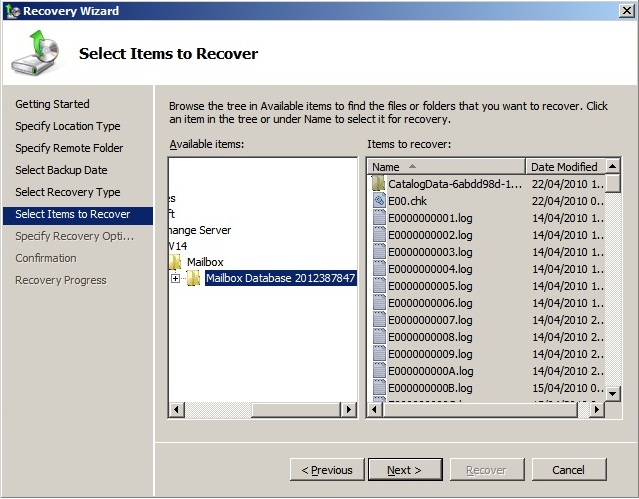This screenshot has width=639, height=499.
Task: Click the E0000000007.log file icon
Action: 379,320
